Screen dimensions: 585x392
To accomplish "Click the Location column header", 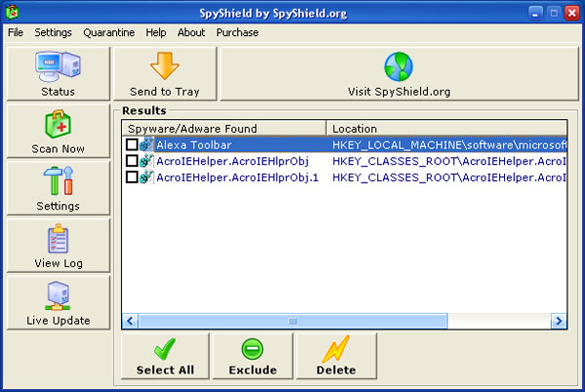I will tap(447, 129).
